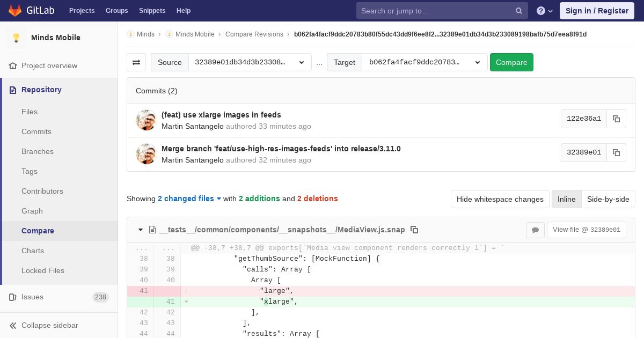
Task: Hide whitespace changes in diff
Action: [x=500, y=199]
